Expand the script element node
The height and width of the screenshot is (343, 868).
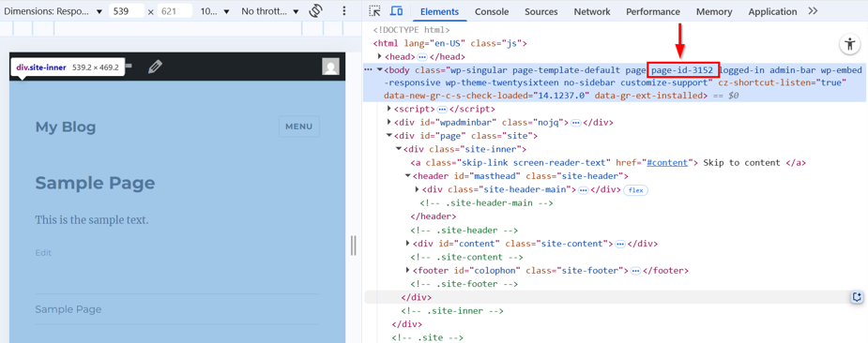[x=389, y=109]
